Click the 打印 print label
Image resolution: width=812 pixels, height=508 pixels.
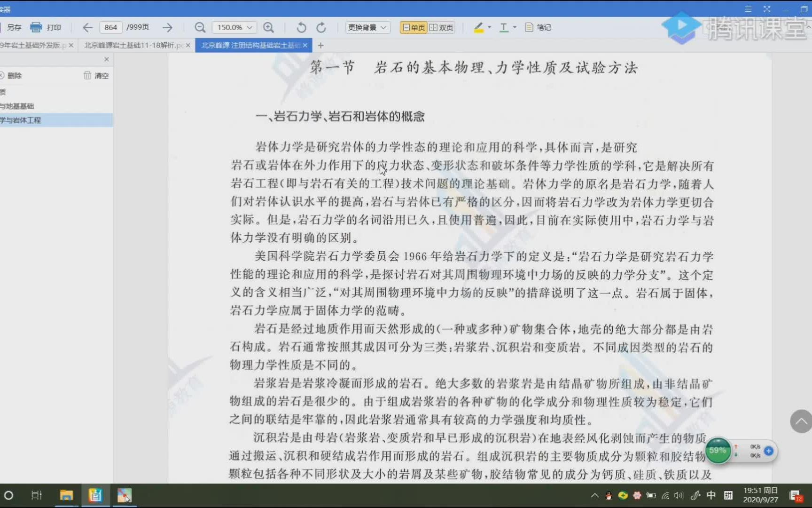pos(54,27)
